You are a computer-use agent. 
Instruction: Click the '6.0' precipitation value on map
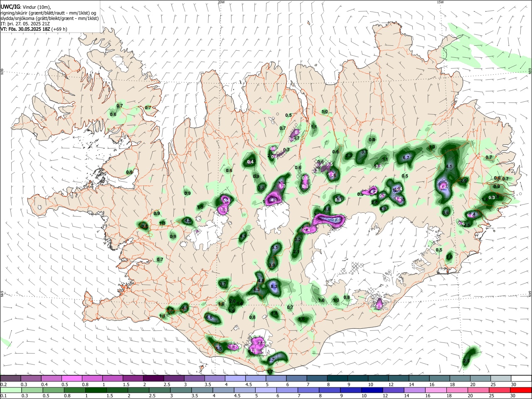[209, 318]
